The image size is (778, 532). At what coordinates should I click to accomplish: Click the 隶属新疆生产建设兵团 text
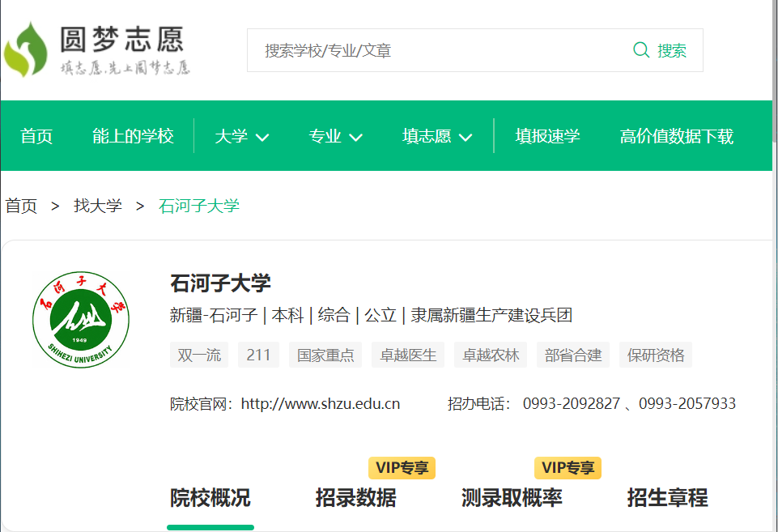tap(491, 315)
